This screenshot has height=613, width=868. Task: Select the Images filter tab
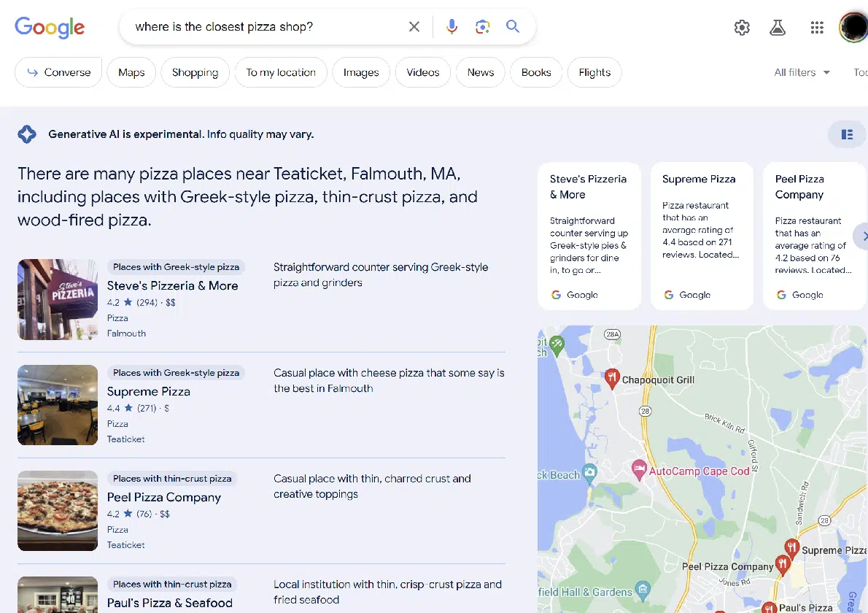[361, 72]
